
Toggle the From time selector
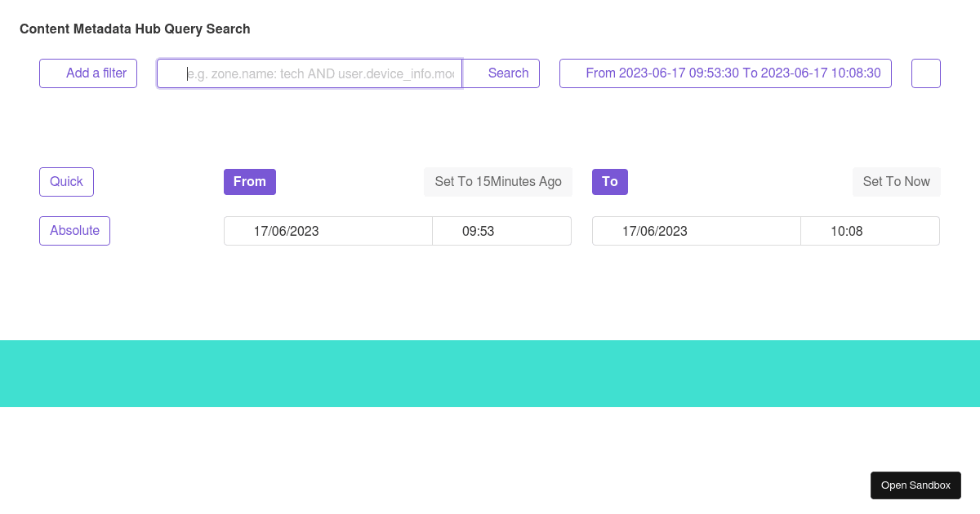point(249,181)
